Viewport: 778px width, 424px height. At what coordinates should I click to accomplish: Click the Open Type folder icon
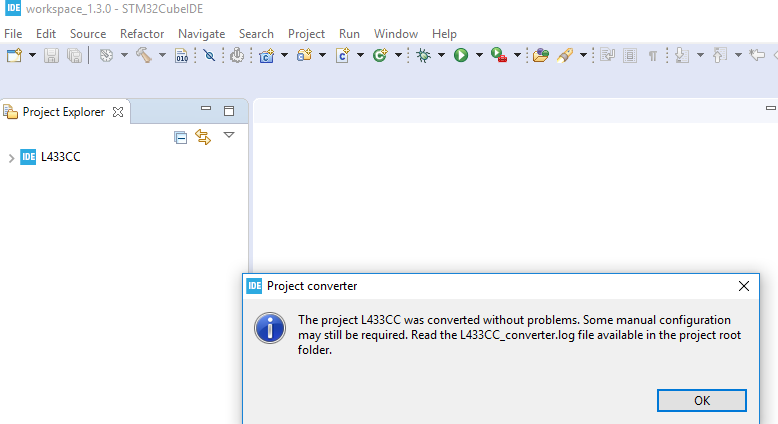click(541, 55)
